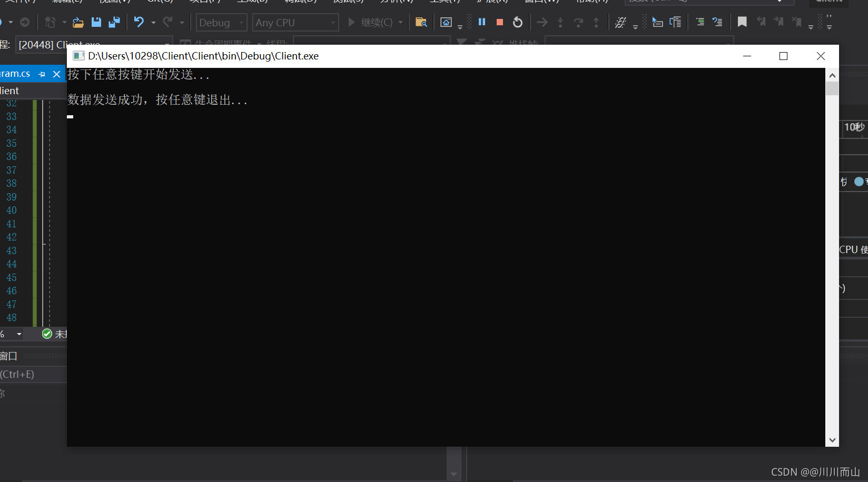
Task: Save the current file with the disk icon
Action: 96,22
